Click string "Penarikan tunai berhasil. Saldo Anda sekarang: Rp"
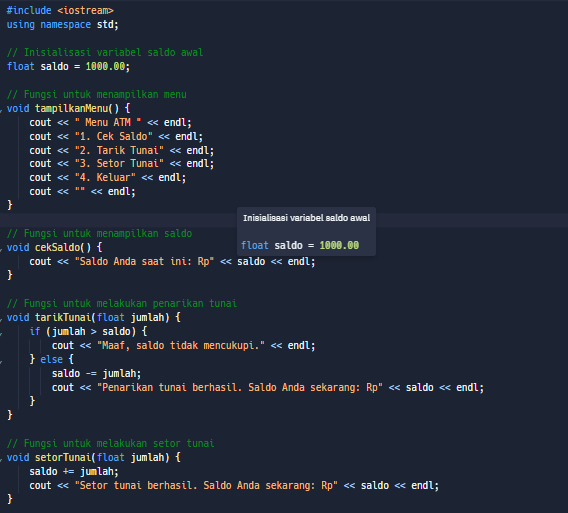 pyautogui.click(x=240, y=388)
